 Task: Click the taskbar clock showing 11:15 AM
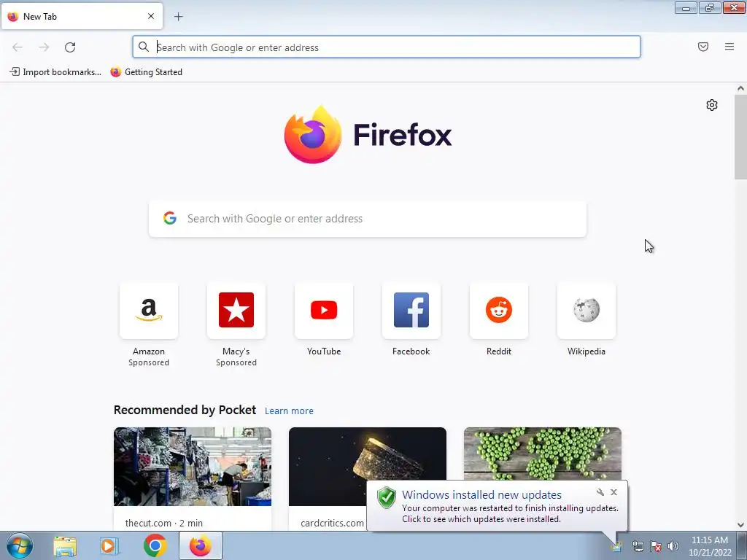(709, 545)
